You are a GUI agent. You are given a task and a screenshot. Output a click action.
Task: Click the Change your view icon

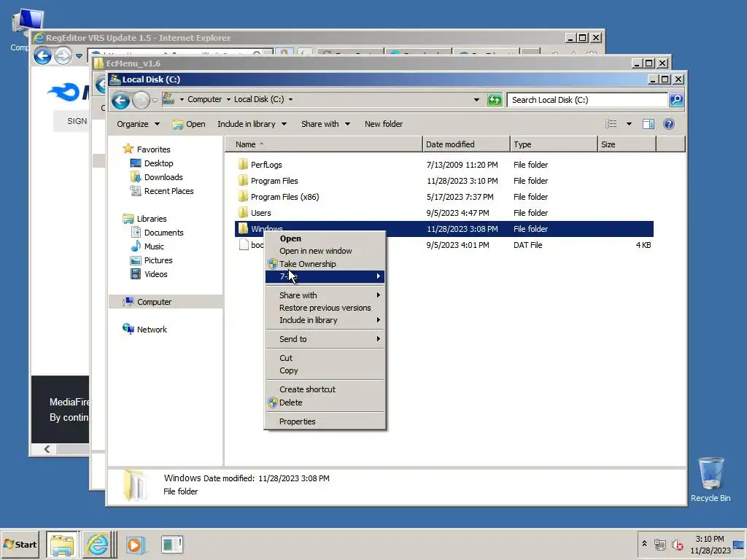(611, 124)
